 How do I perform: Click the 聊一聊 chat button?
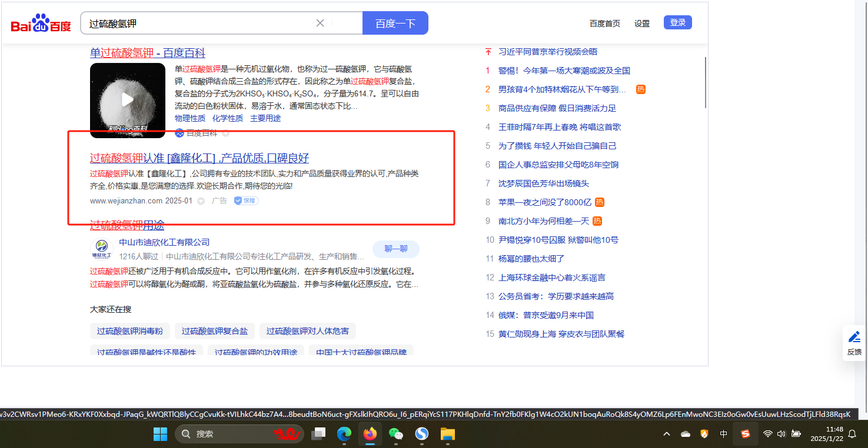point(395,249)
